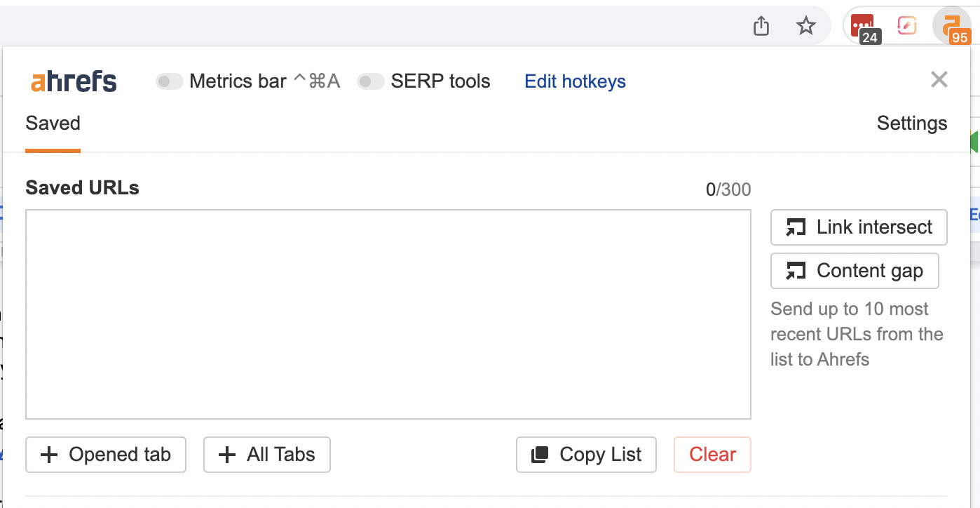980x508 pixels.
Task: Open the Ahrefs extension with the 95 badge
Action: click(952, 25)
